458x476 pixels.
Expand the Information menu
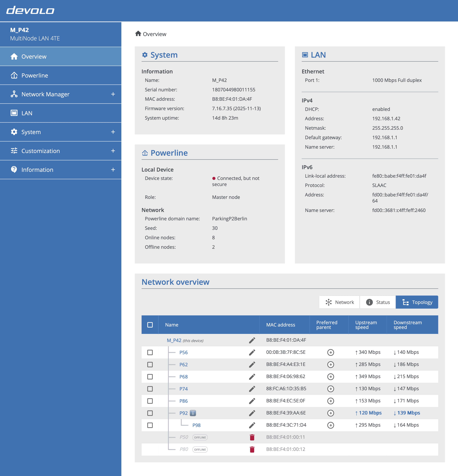(x=113, y=170)
